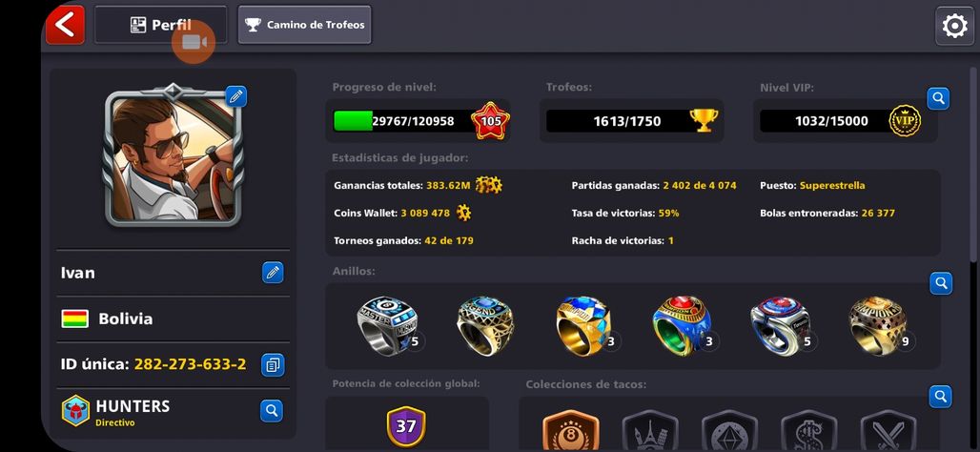The height and width of the screenshot is (452, 980).
Task: Inspect cue collections magnifier icon
Action: (941, 397)
